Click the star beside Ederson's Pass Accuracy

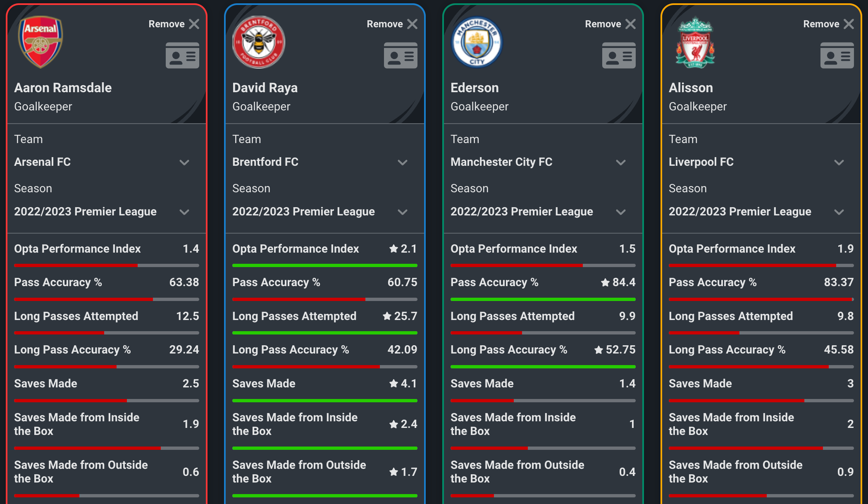(605, 282)
